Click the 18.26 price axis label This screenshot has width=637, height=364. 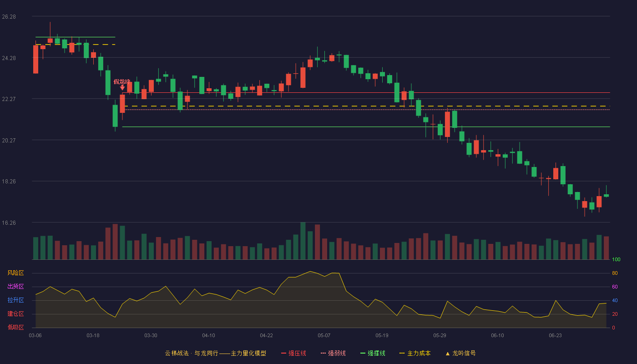[x=9, y=182]
